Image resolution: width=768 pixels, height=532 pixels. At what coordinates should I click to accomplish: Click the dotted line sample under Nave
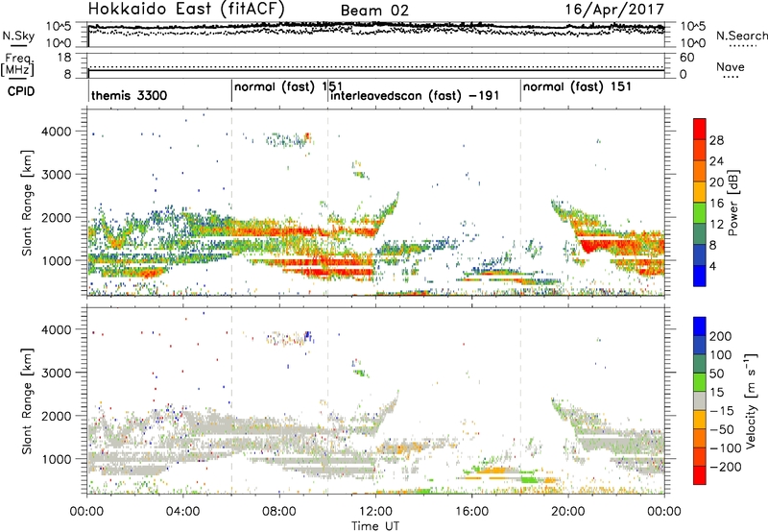click(731, 77)
